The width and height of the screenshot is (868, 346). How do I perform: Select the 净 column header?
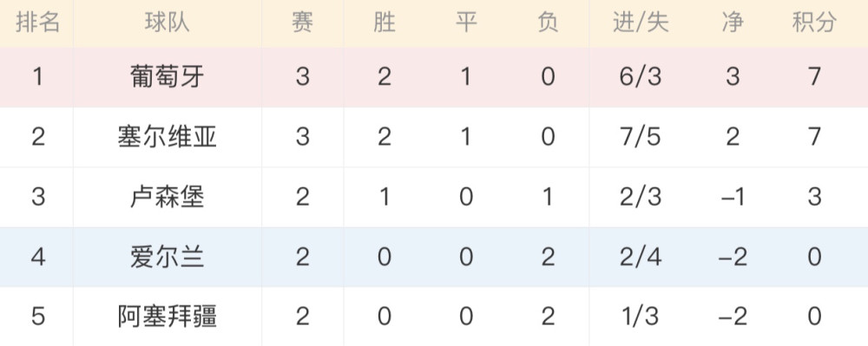[733, 23]
